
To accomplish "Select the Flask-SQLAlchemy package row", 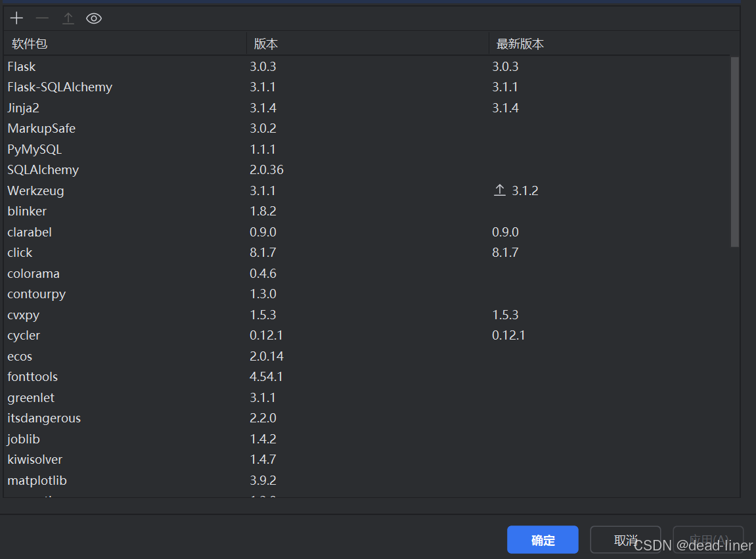I will (367, 87).
